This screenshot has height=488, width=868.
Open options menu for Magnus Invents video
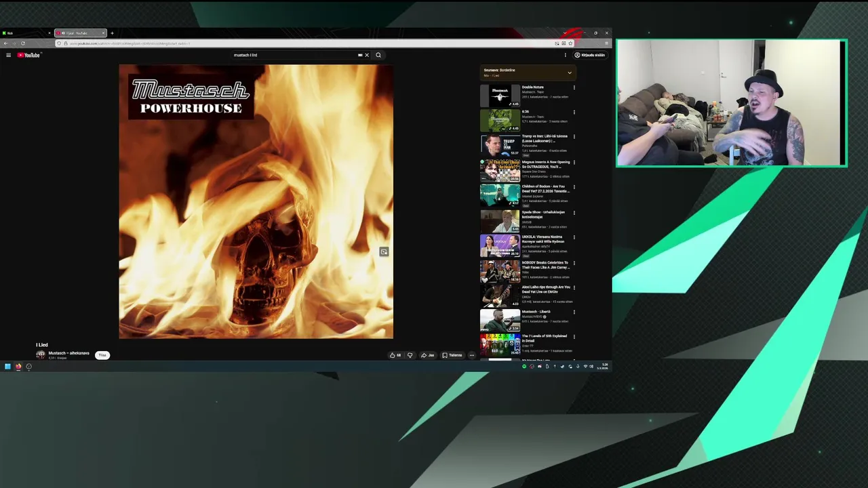click(574, 163)
